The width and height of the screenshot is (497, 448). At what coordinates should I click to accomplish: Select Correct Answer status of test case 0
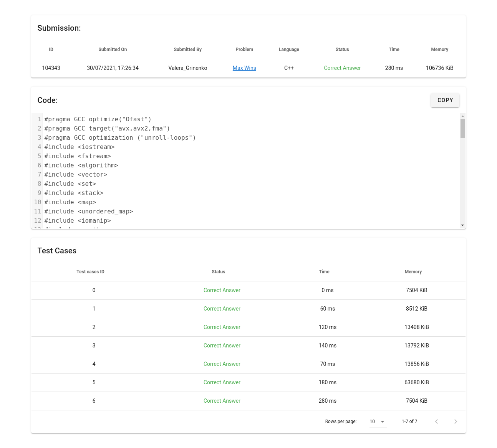click(222, 290)
